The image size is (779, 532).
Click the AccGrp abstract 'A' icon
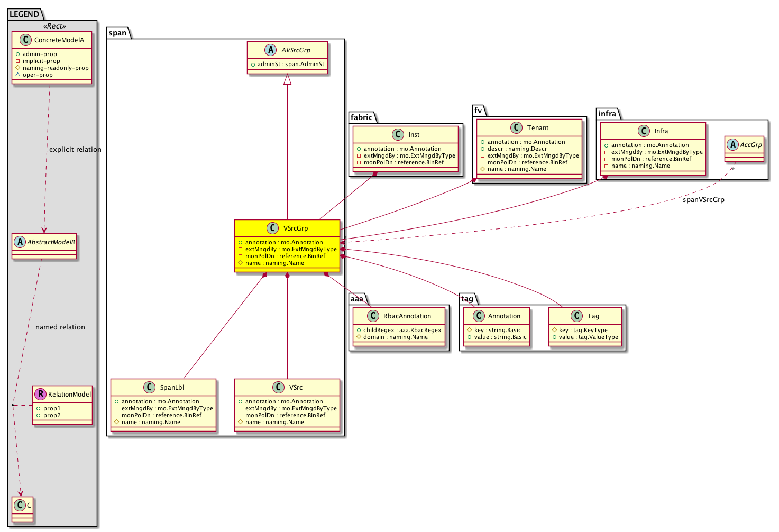(x=733, y=144)
